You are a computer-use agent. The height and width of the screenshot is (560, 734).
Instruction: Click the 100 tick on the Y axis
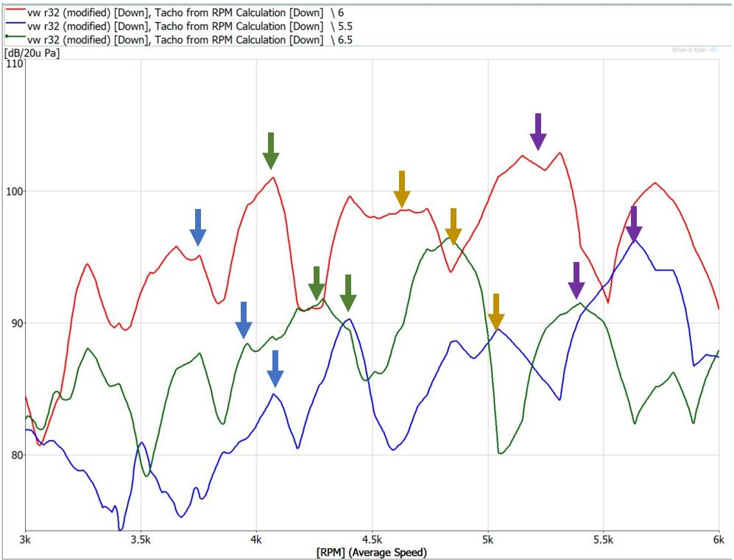[15, 191]
